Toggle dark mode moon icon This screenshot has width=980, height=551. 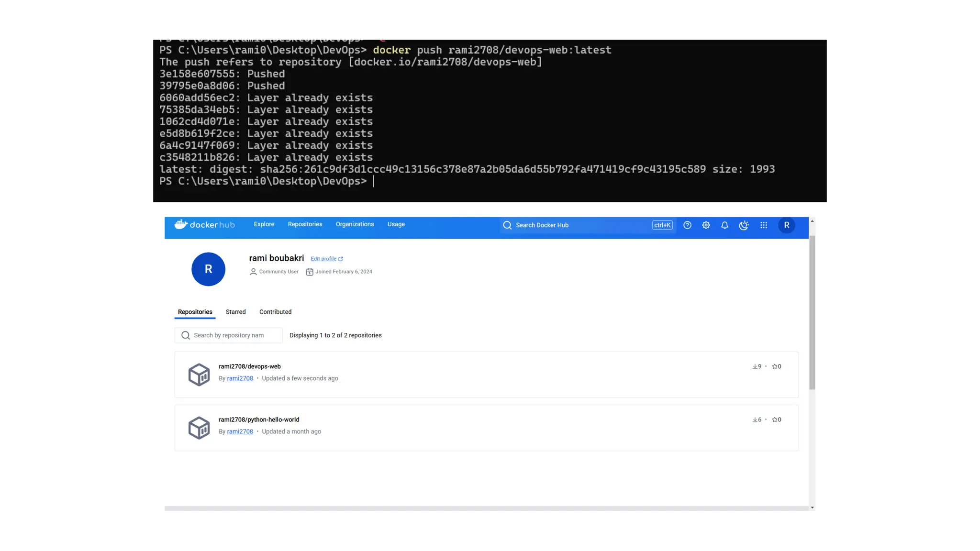coord(744,225)
